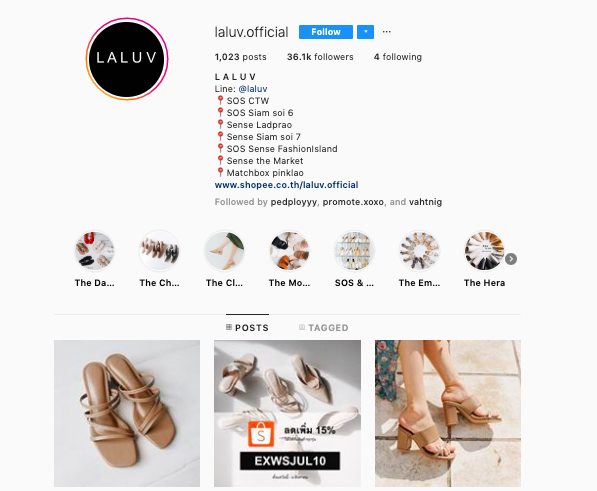Visit the shopee.co.th/laluv.official link
The height and width of the screenshot is (491, 597).
pyautogui.click(x=286, y=185)
